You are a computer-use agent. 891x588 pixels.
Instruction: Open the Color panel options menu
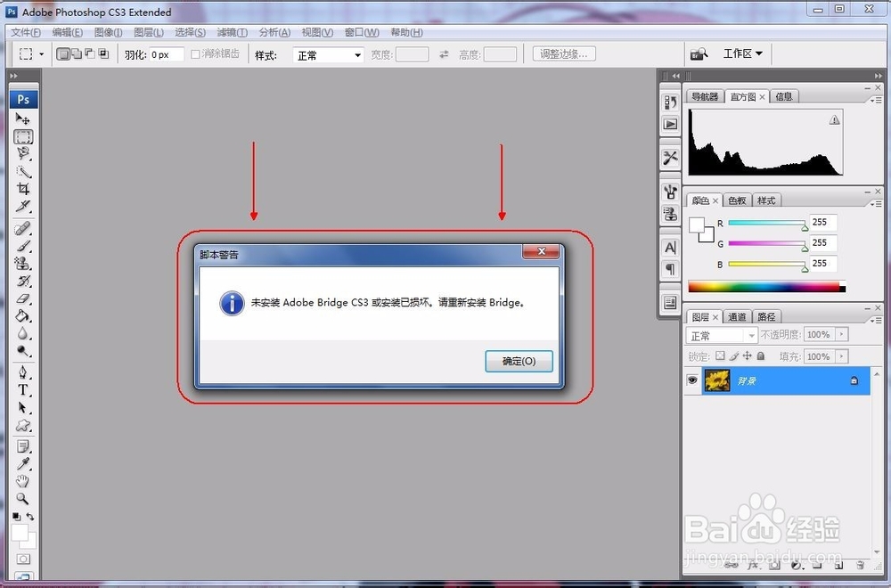coord(876,204)
